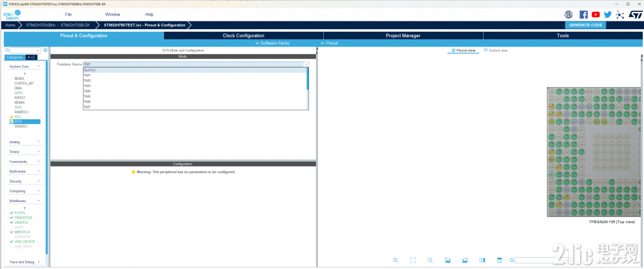644x269 pixels.
Task: Click the timebase dropdown list scrollbar
Action: 308,79
